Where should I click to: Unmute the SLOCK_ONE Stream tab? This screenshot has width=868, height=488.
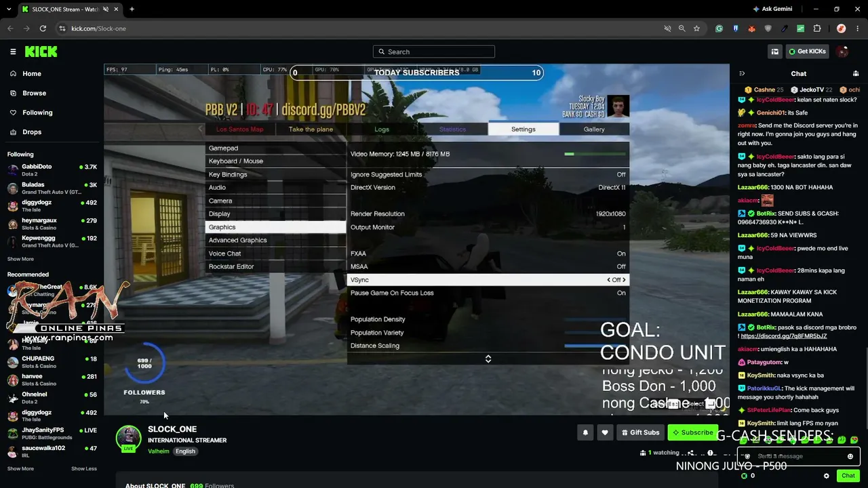(x=105, y=9)
